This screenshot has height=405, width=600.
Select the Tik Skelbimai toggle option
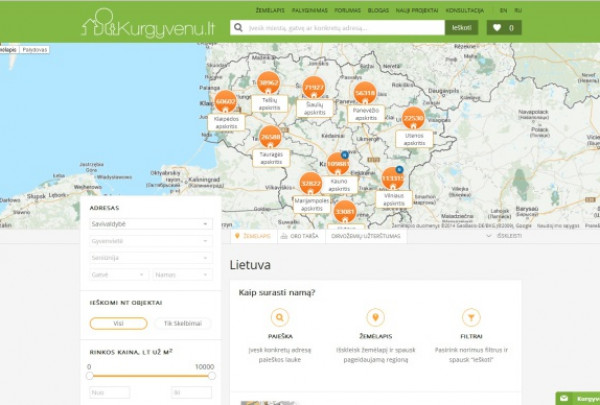(x=182, y=323)
